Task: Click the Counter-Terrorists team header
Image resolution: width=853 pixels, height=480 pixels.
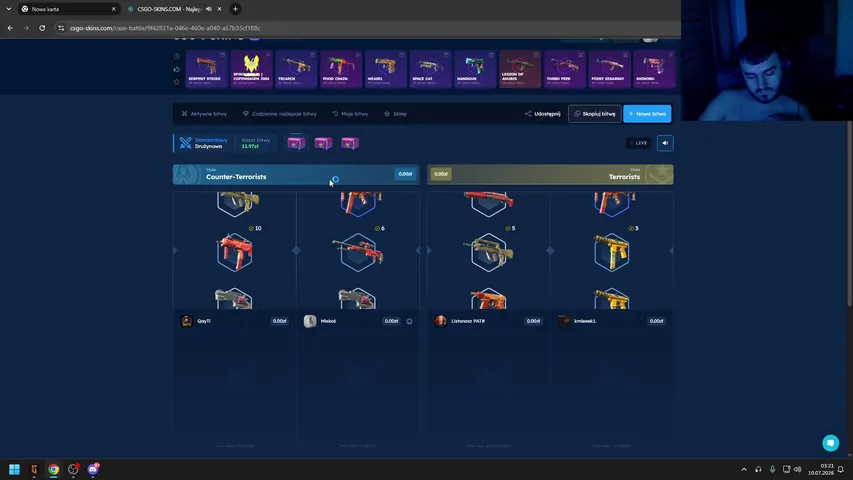Action: [x=296, y=175]
